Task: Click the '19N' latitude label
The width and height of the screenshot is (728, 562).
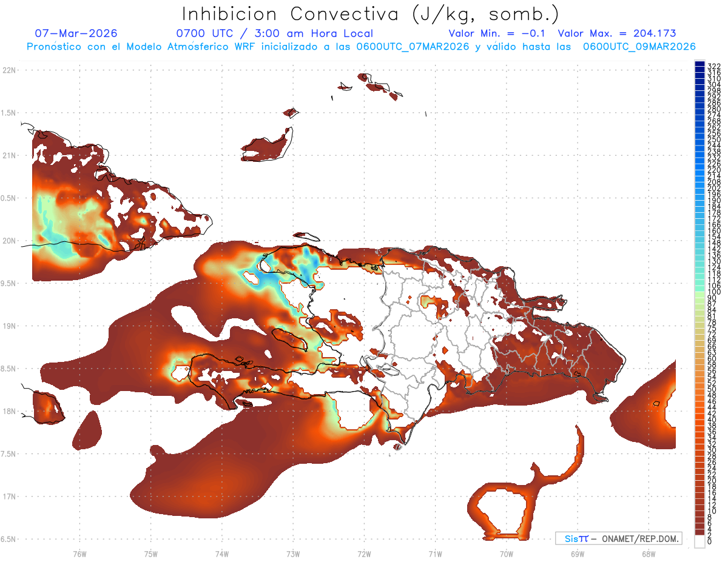Action: 10,326
